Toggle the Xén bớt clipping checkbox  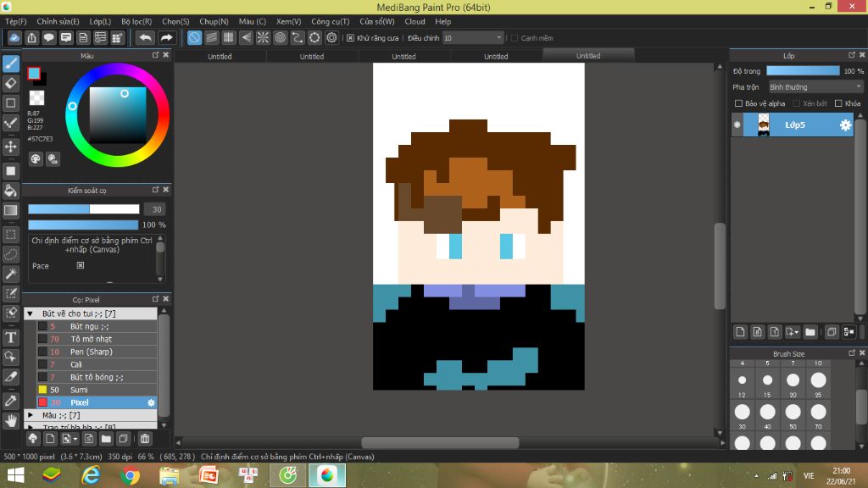796,103
